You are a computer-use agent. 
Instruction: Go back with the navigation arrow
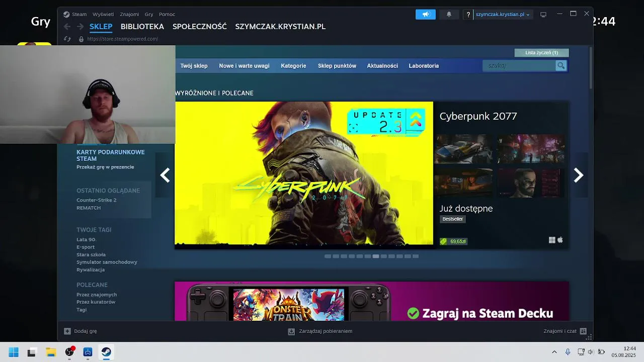tap(67, 27)
